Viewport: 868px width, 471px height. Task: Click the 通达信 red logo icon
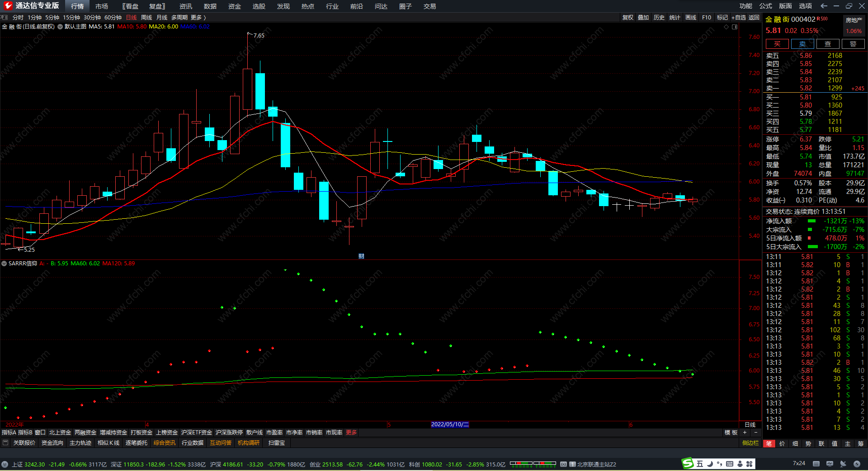pyautogui.click(x=8, y=5)
